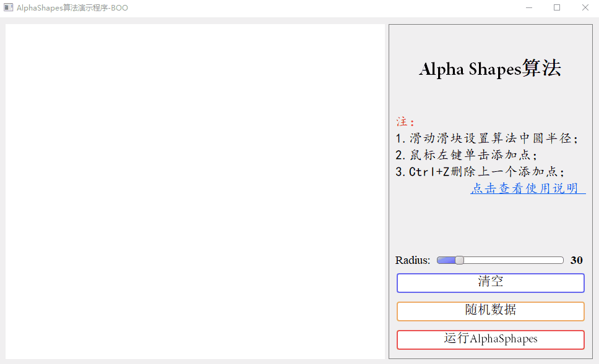Viewport: 599px width, 364px height.
Task: Maximize the AlphaShapes window
Action: (x=556, y=7)
